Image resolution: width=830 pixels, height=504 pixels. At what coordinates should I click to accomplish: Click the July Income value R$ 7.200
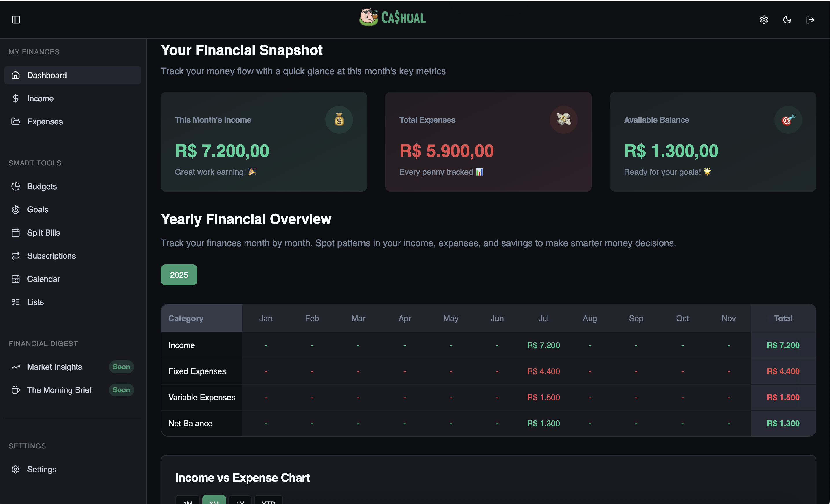(543, 345)
